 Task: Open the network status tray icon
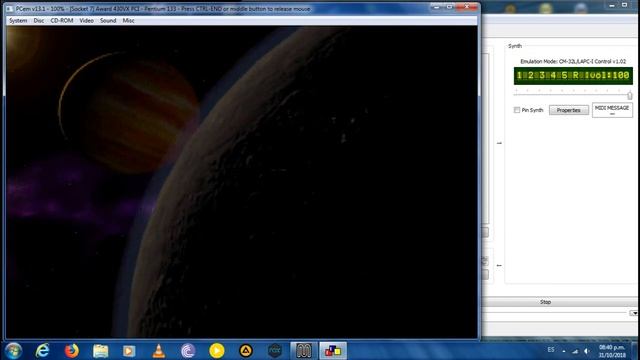575,351
